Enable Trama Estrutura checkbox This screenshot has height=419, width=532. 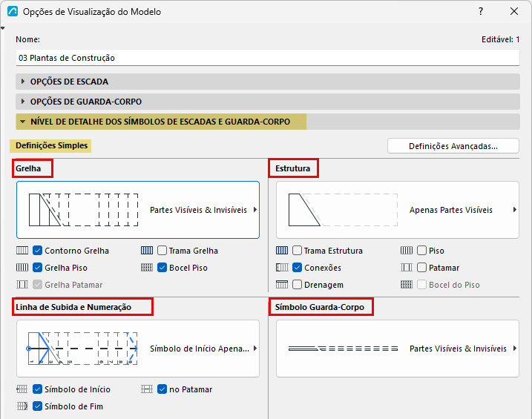click(298, 251)
